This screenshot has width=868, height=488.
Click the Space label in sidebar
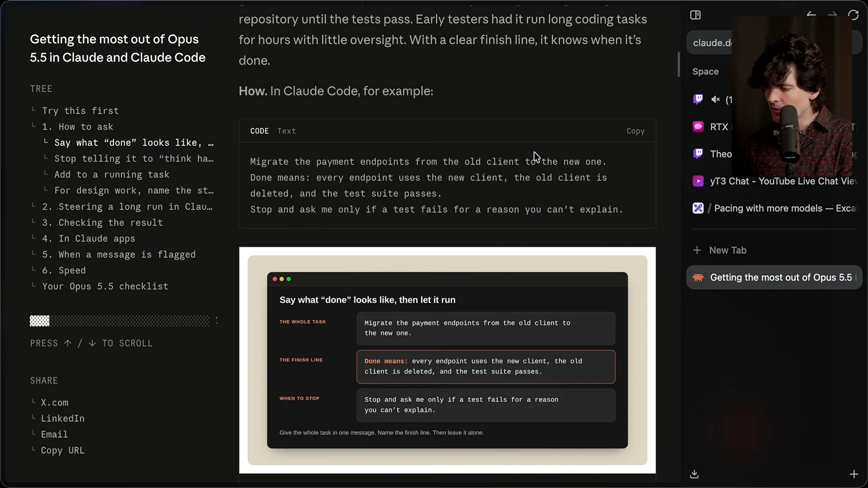pyautogui.click(x=705, y=72)
